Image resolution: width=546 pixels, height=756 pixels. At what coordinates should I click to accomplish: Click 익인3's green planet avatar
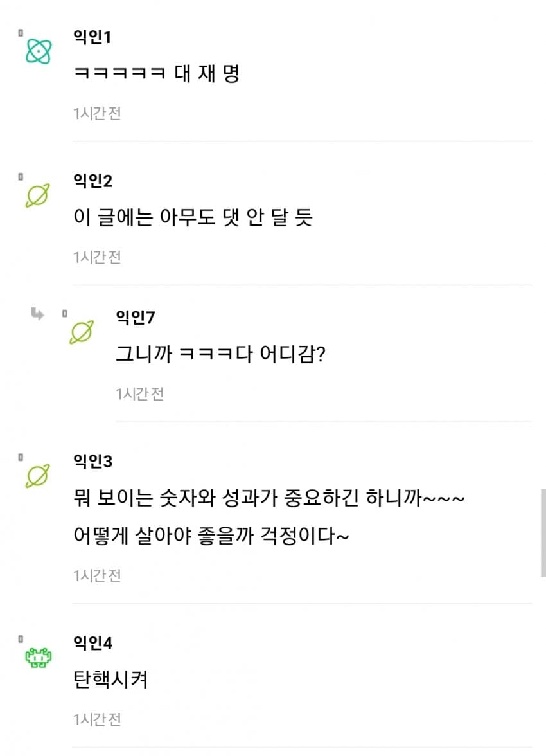(37, 476)
